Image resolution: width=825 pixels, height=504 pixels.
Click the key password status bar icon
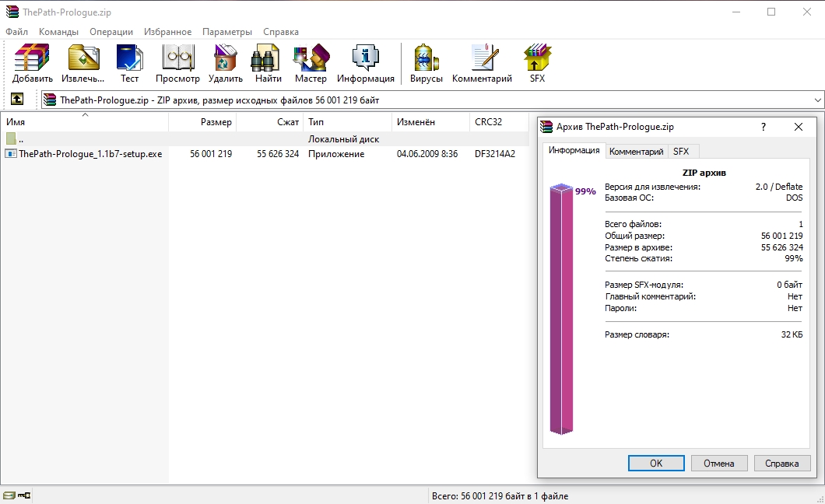click(24, 495)
